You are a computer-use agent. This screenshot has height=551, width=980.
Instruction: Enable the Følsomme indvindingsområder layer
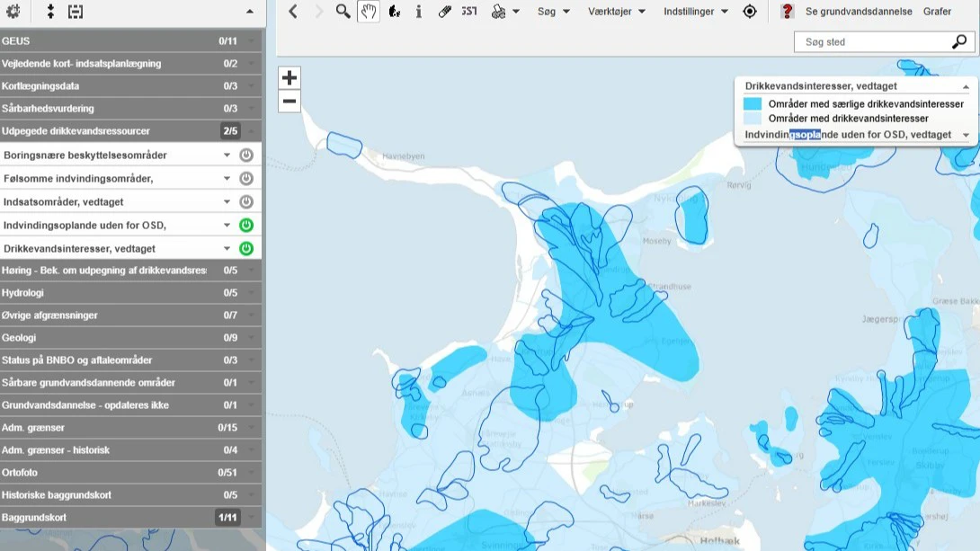pyautogui.click(x=246, y=179)
